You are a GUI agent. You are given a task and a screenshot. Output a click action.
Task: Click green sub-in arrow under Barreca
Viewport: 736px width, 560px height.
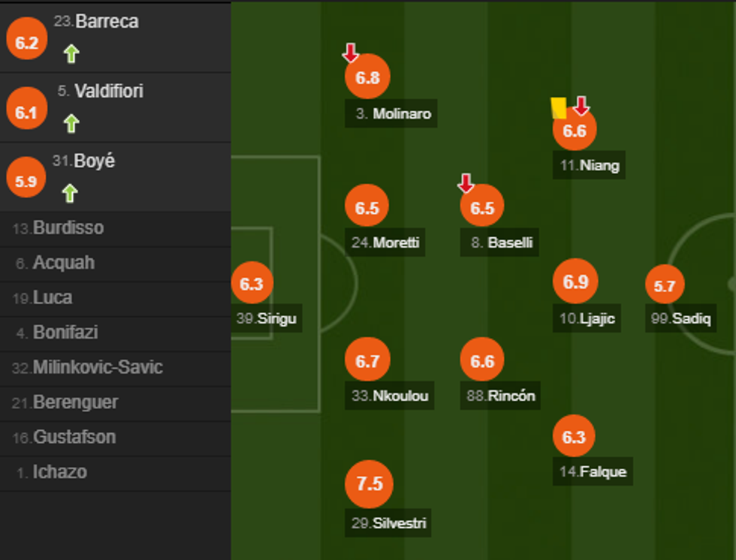point(71,53)
